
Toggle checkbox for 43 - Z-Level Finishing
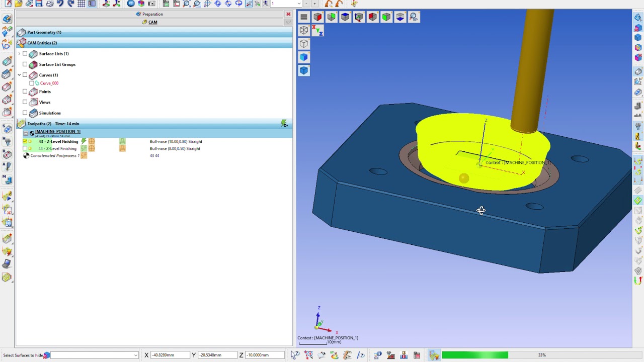[x=25, y=141]
